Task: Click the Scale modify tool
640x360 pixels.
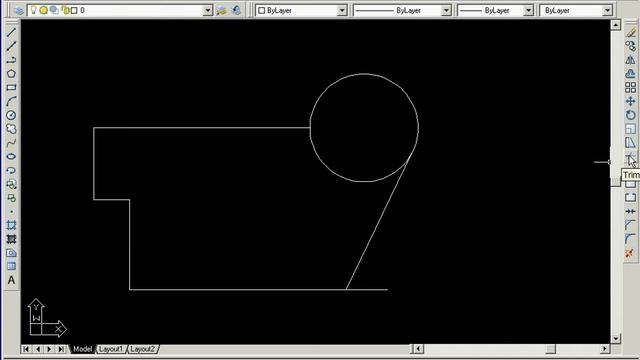Action: click(x=631, y=129)
